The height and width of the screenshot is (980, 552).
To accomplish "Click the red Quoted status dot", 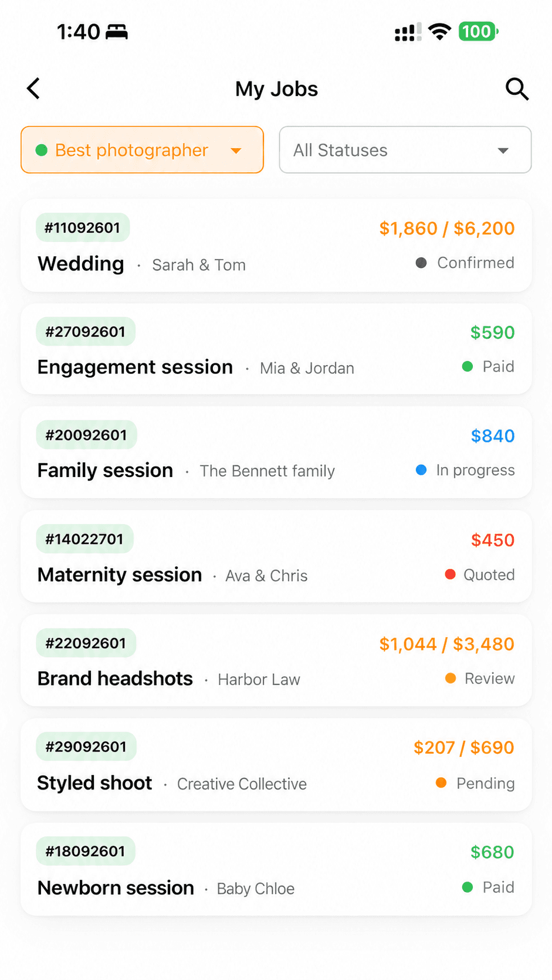I will [x=450, y=574].
